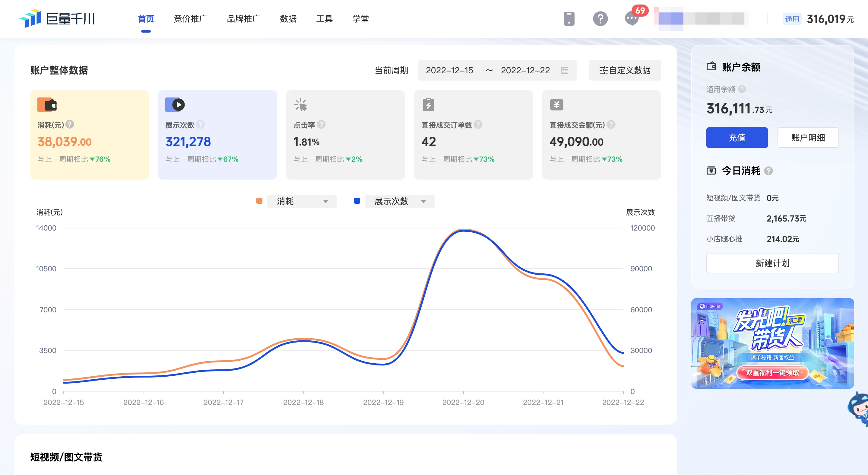Screen dimensions: 868x475
Task: Click the 316,019元 header balance
Action: click(830, 19)
